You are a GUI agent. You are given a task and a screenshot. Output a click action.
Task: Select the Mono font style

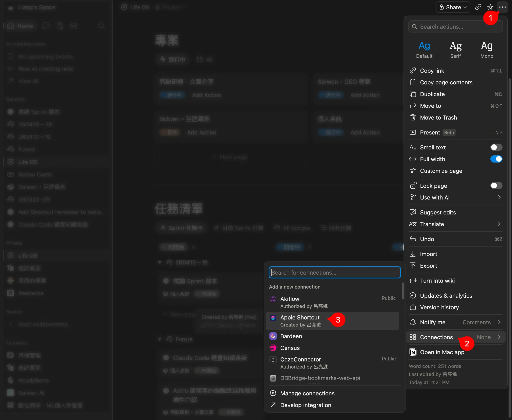point(487,50)
